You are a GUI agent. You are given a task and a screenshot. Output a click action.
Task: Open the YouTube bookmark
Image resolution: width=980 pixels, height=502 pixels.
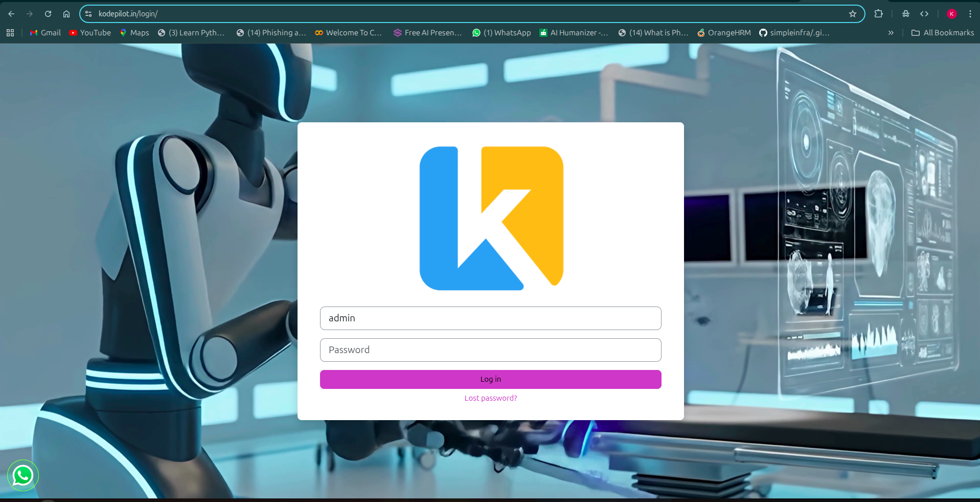pos(90,33)
